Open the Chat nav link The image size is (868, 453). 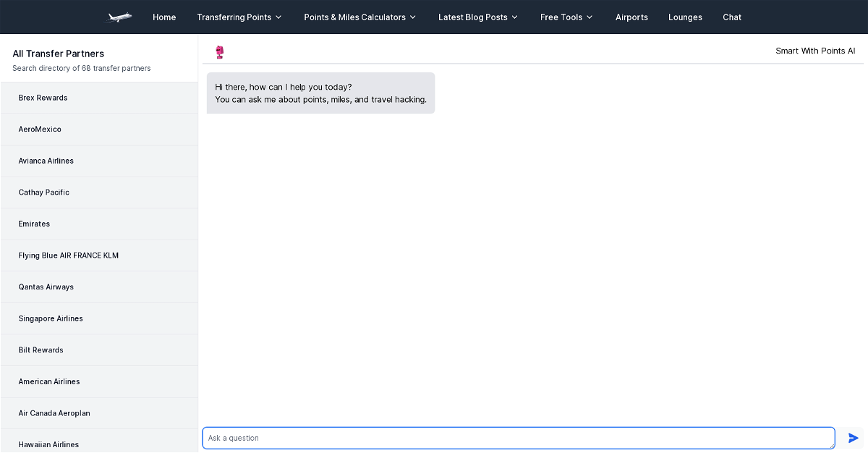click(x=732, y=17)
